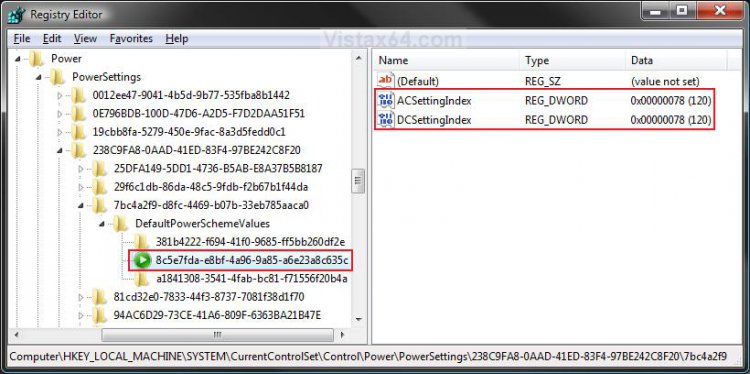
Task: Click the (Default) string value icon
Action: pos(386,81)
